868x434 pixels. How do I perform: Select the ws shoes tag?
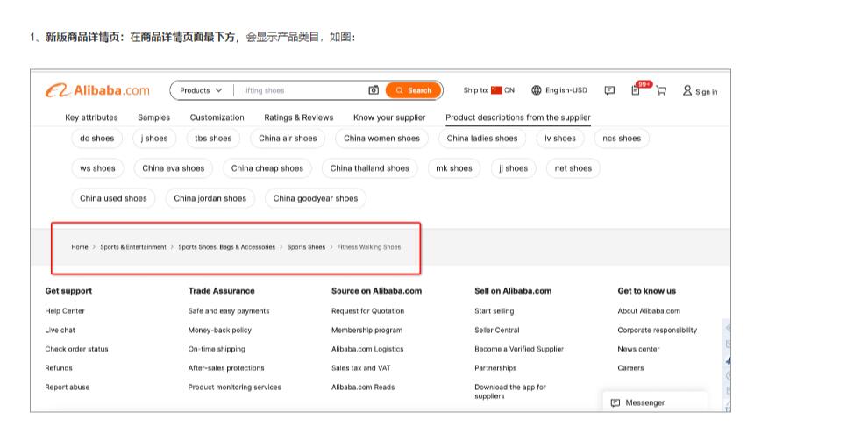click(x=98, y=168)
